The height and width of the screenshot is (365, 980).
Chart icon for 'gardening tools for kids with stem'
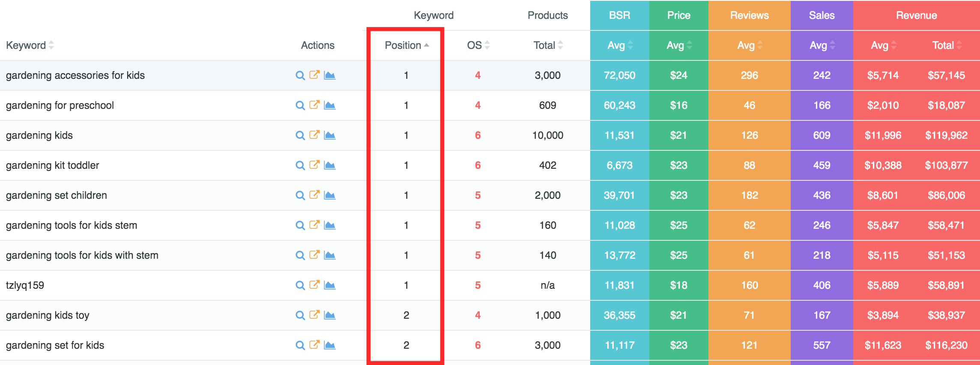(x=329, y=255)
